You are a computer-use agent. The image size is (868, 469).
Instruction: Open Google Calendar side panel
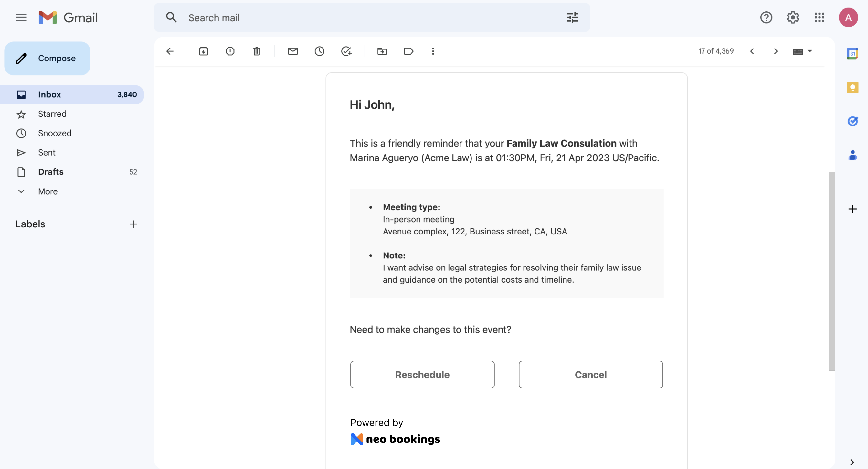click(x=852, y=54)
